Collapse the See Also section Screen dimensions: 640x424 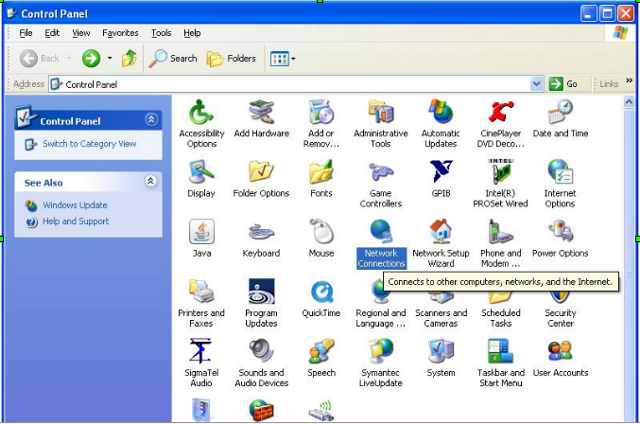151,182
